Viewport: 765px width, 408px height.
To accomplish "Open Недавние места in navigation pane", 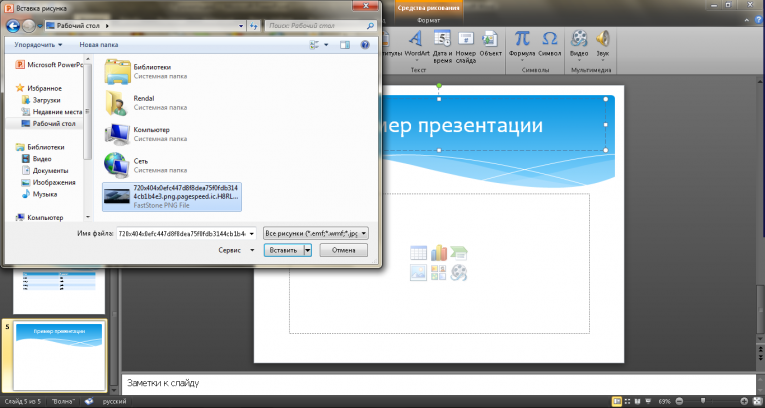I will 52,112.
